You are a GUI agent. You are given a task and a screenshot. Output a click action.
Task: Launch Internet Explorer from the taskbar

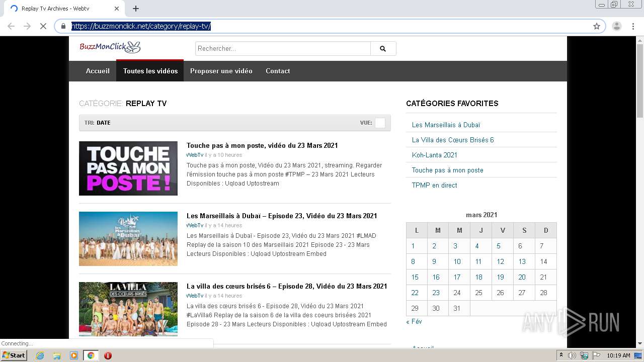click(40, 355)
